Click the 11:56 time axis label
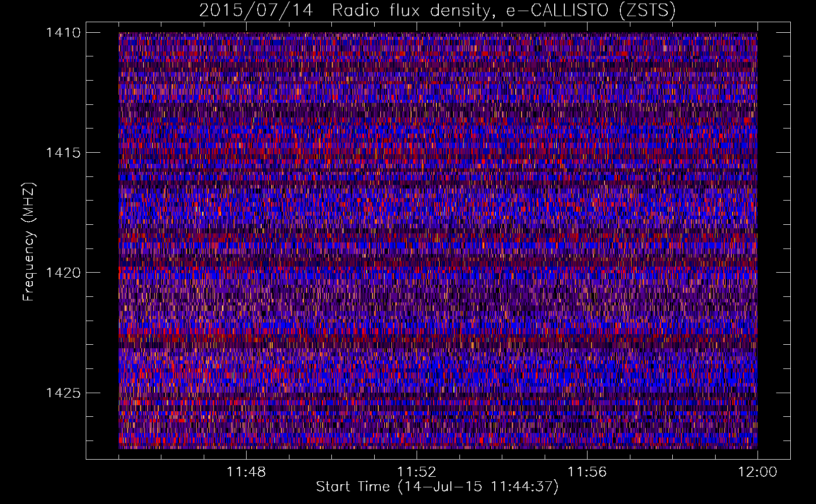The height and width of the screenshot is (504, 816). [x=587, y=472]
